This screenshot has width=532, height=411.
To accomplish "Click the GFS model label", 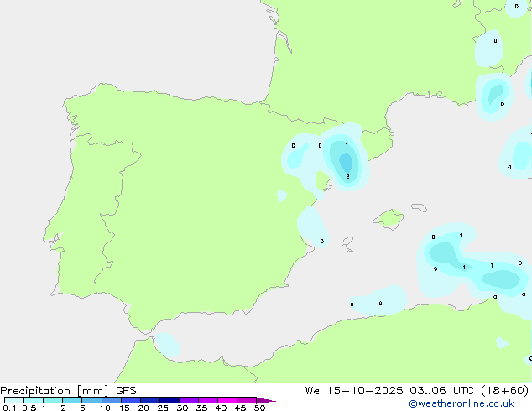I will pyautogui.click(x=126, y=390).
